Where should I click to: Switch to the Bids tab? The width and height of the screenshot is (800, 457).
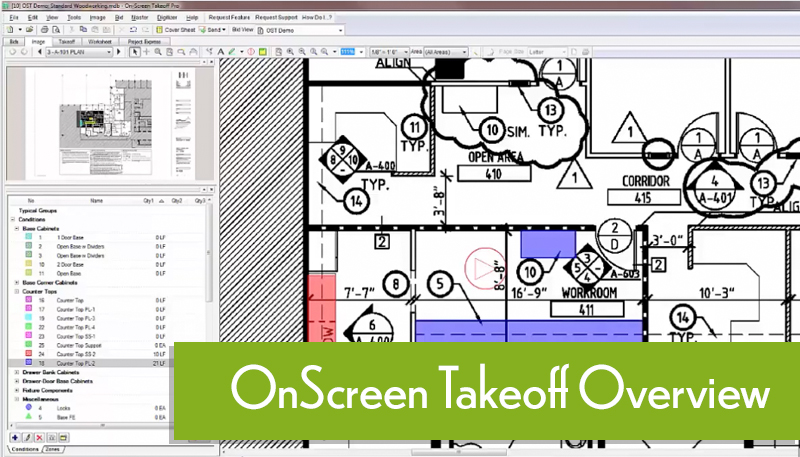[14, 42]
